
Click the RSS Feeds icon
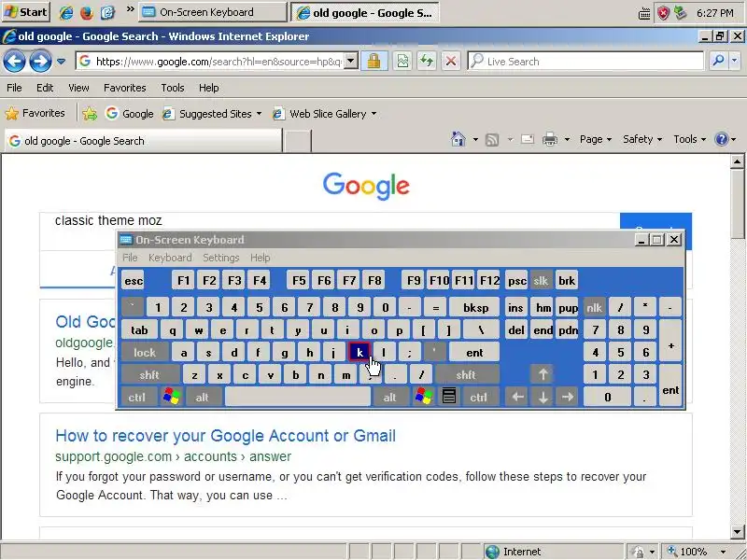click(492, 139)
